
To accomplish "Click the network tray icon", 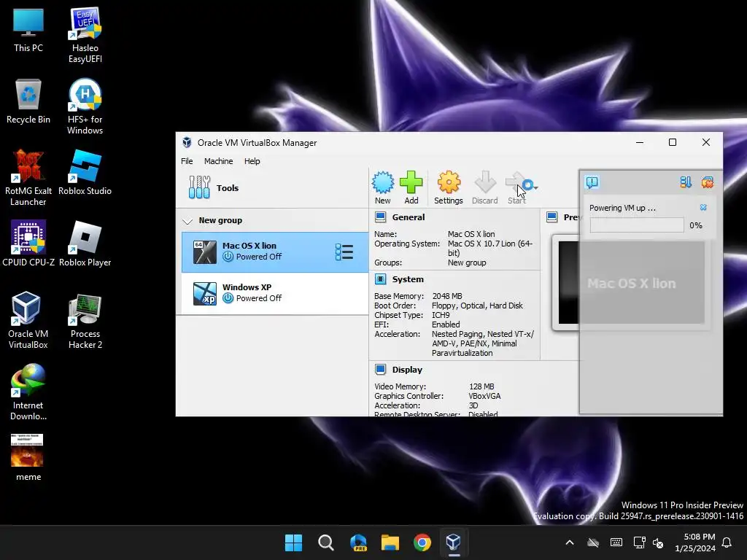I will pos(639,542).
